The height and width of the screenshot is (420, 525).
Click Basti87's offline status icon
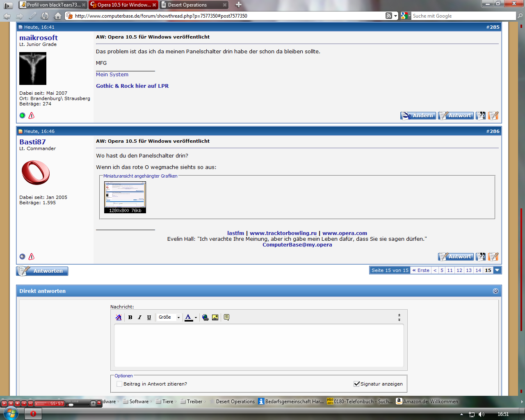[x=23, y=257]
